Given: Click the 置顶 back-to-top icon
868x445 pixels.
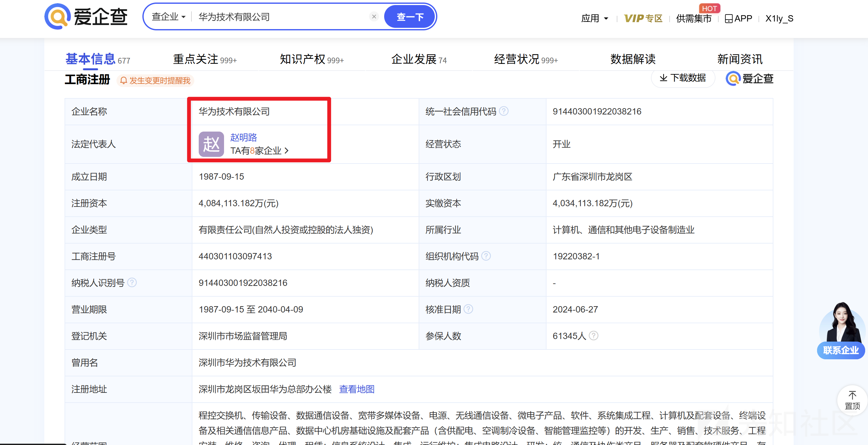Looking at the screenshot, I should (x=852, y=400).
